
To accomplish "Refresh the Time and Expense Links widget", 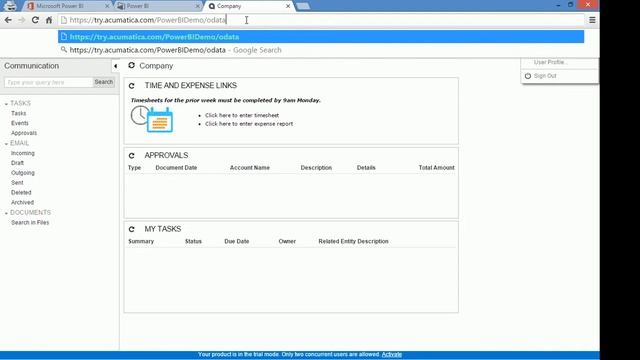I will coord(131,86).
